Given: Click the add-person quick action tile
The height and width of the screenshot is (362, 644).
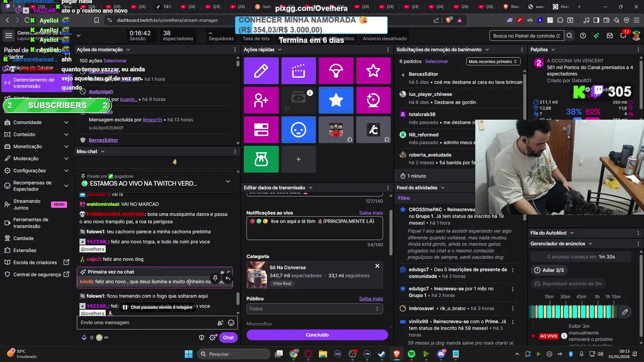Looking at the screenshot, I should coord(261,100).
